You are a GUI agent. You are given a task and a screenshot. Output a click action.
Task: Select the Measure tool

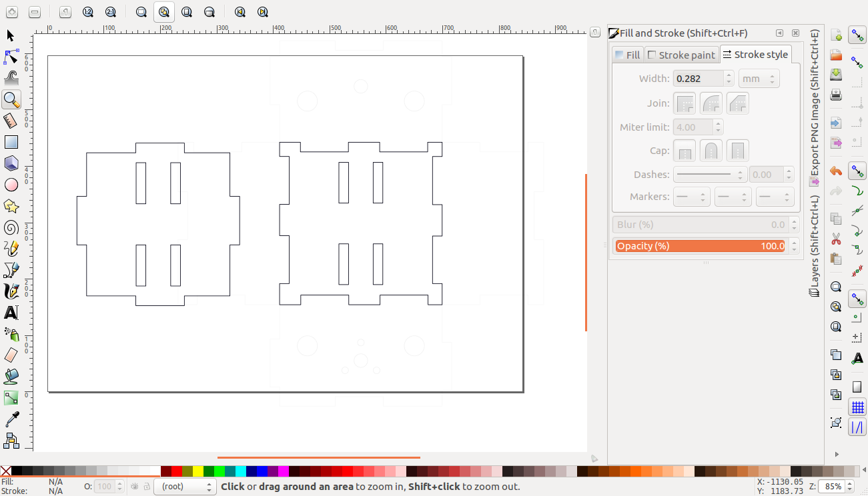point(11,121)
